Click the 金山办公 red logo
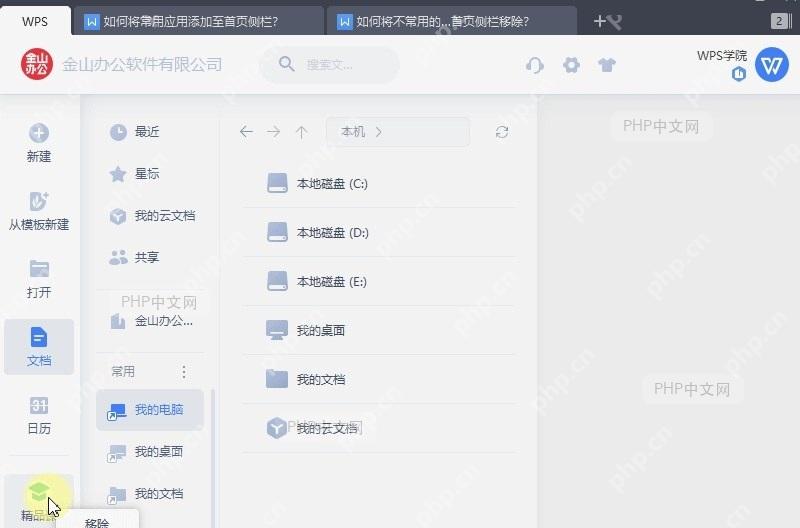The height and width of the screenshot is (528, 800). (x=37, y=64)
